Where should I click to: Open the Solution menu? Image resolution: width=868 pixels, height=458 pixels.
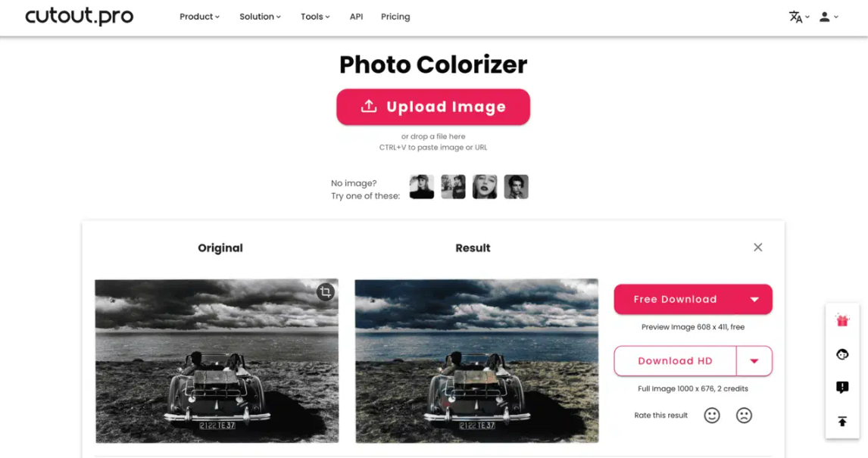pyautogui.click(x=260, y=17)
